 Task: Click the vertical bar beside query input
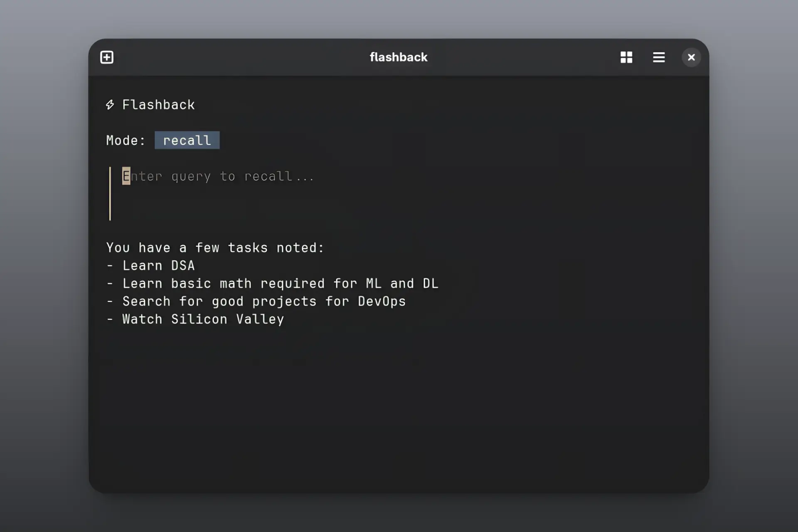[x=110, y=194]
